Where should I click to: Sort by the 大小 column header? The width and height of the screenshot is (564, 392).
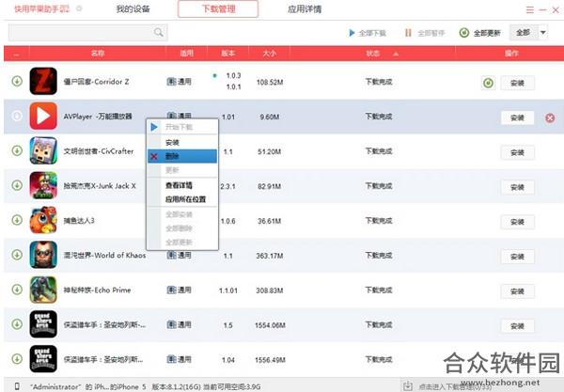[x=270, y=54]
